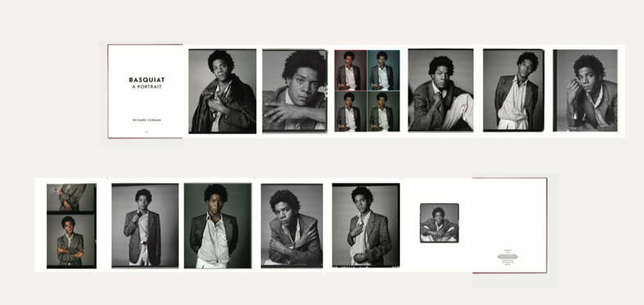
Task: Click the small square photo on the white page
Action: 439,223
